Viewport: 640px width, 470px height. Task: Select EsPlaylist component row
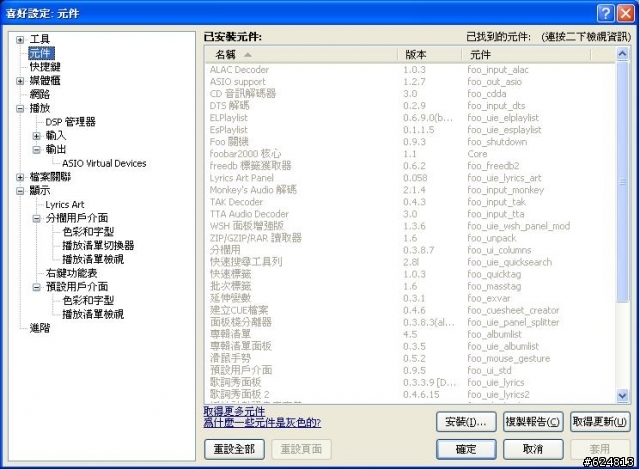point(410,130)
